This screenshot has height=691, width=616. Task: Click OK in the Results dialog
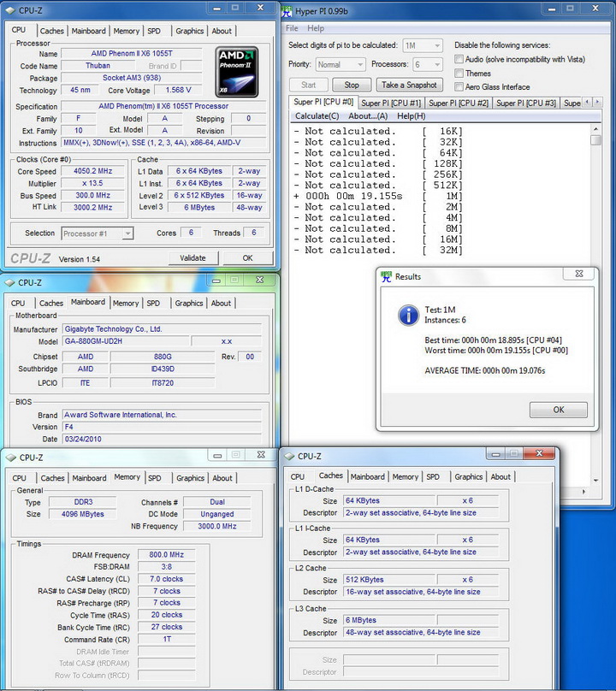pyautogui.click(x=558, y=410)
